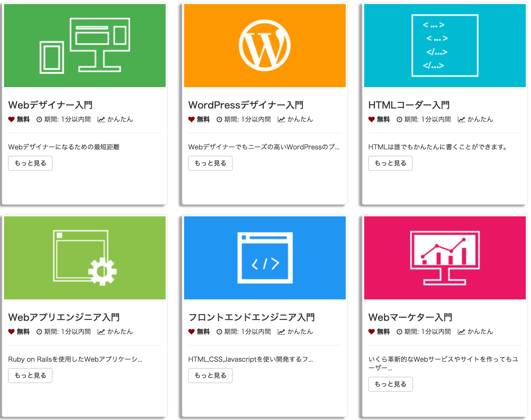Image resolution: width=531 pixels, height=420 pixels.
Task: Click the difficulty chart icon on WordPressデザイナー入門
Action: tap(281, 119)
